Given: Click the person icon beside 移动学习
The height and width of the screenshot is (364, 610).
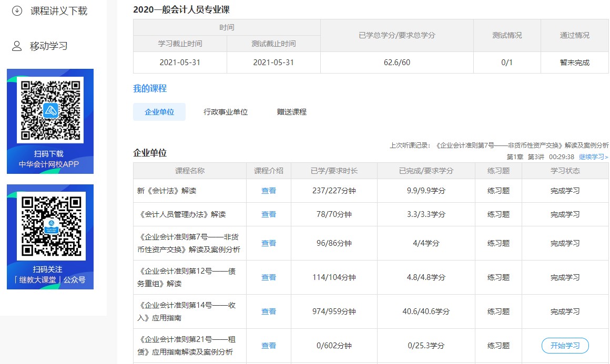Looking at the screenshot, I should 17,46.
